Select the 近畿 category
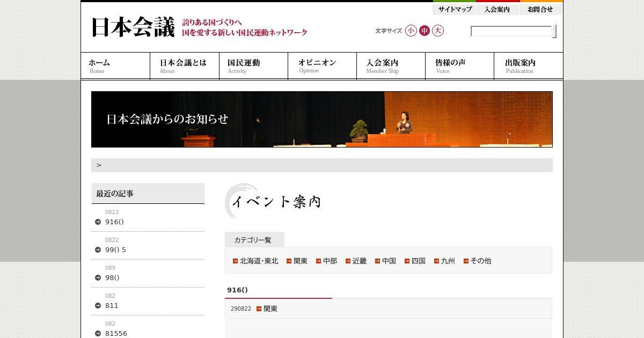This screenshot has height=338, width=644. tap(360, 261)
